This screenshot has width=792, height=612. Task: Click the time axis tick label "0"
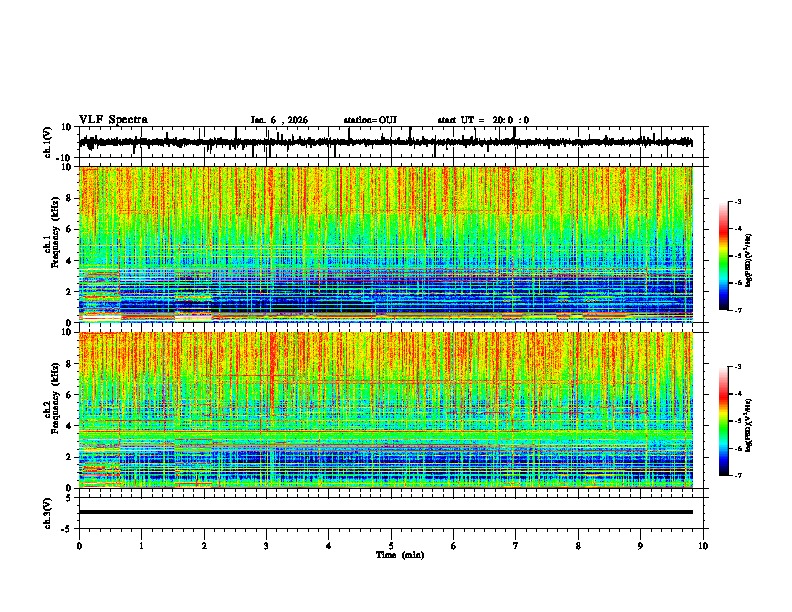(x=79, y=546)
